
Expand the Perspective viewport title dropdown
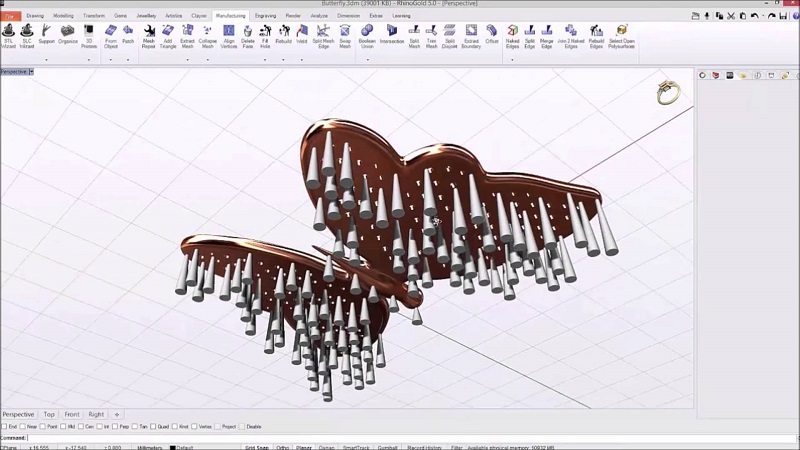pyautogui.click(x=31, y=72)
